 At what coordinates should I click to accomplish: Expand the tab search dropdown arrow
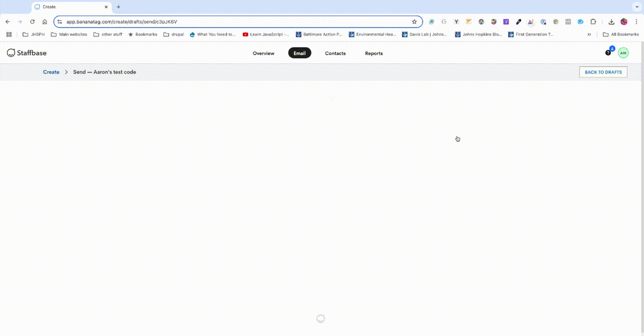pos(637,7)
